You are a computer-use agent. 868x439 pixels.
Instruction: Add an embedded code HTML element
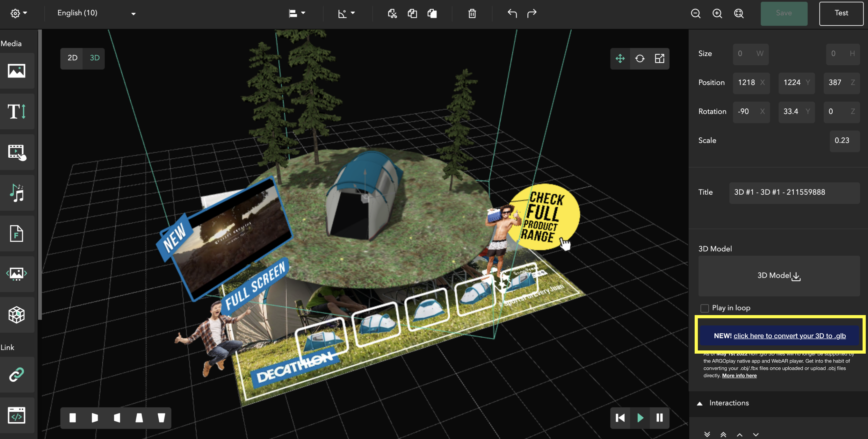coord(17,415)
